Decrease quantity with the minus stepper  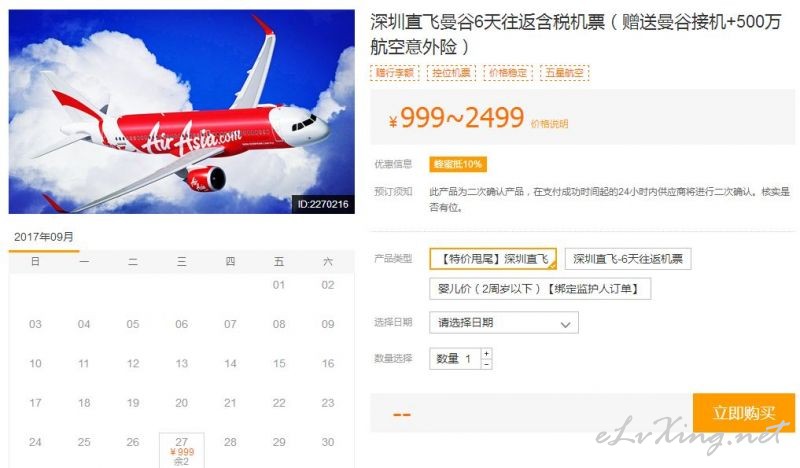(487, 364)
